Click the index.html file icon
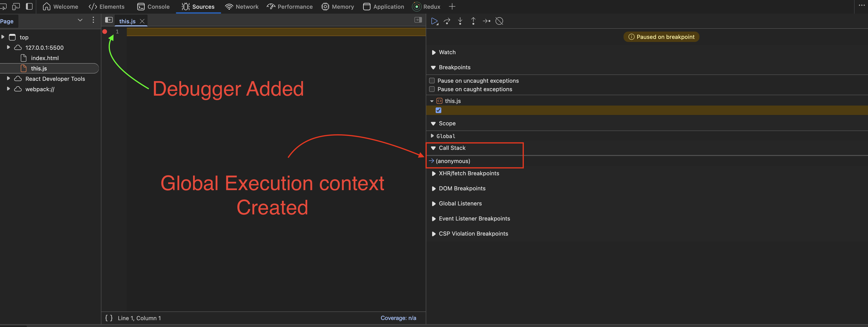Image resolution: width=868 pixels, height=327 pixels. (x=24, y=58)
